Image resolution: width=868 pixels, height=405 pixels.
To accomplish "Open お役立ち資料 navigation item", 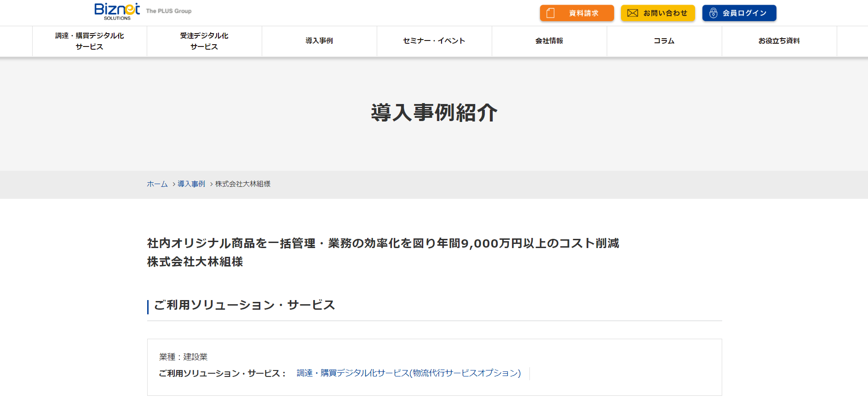I will 779,41.
